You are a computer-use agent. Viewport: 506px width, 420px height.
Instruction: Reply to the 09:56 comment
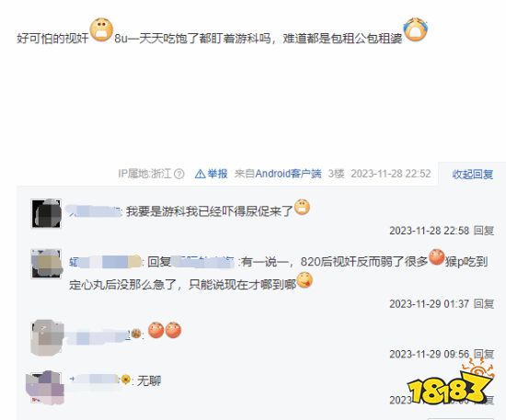tap(484, 354)
